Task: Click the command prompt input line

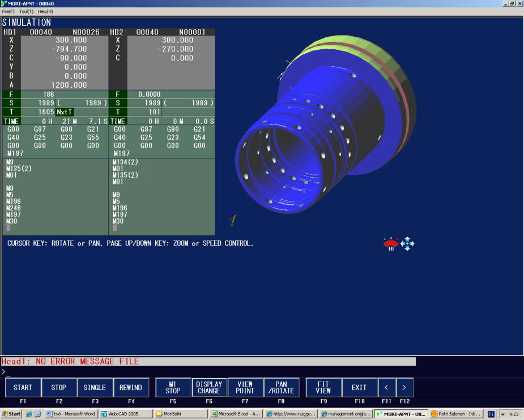Action: (208, 371)
